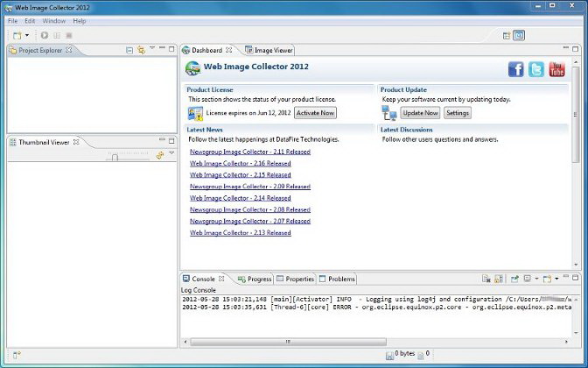Close the Dashboard tab
588x368 pixels.
pos(229,50)
